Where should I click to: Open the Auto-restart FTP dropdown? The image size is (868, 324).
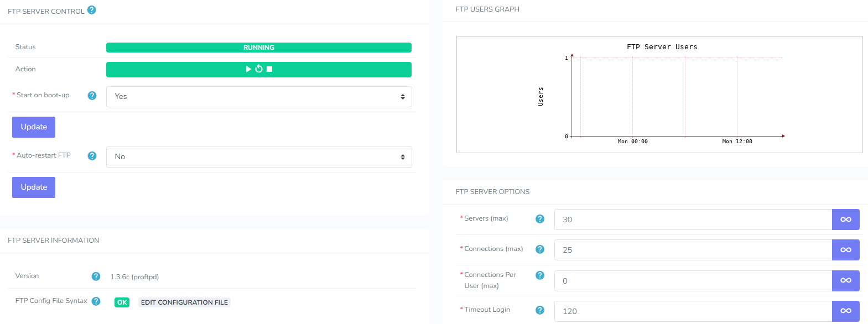[x=259, y=157]
